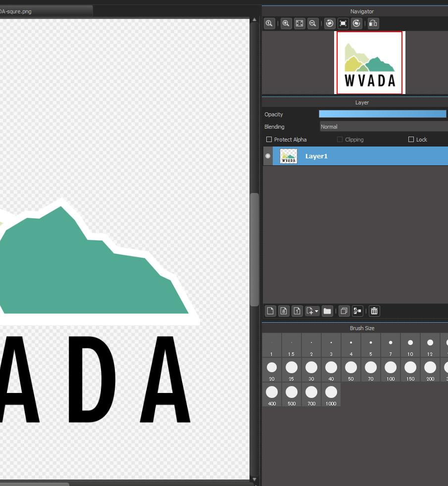Click the Layer1 thumbnail

point(289,156)
